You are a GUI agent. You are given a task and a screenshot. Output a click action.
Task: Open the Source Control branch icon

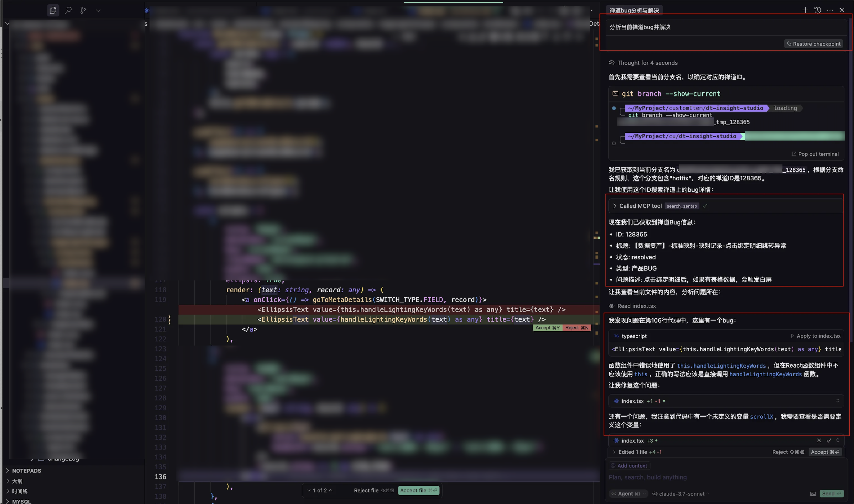coord(83,11)
